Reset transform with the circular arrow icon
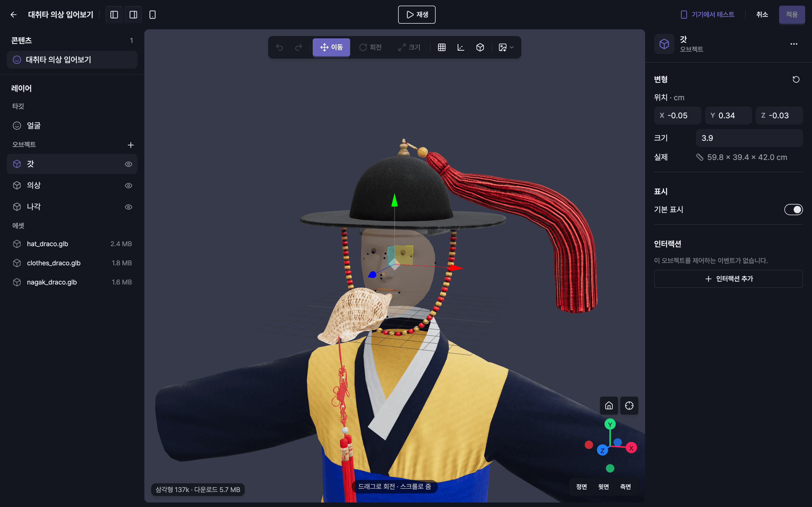The width and height of the screenshot is (812, 507). (796, 79)
